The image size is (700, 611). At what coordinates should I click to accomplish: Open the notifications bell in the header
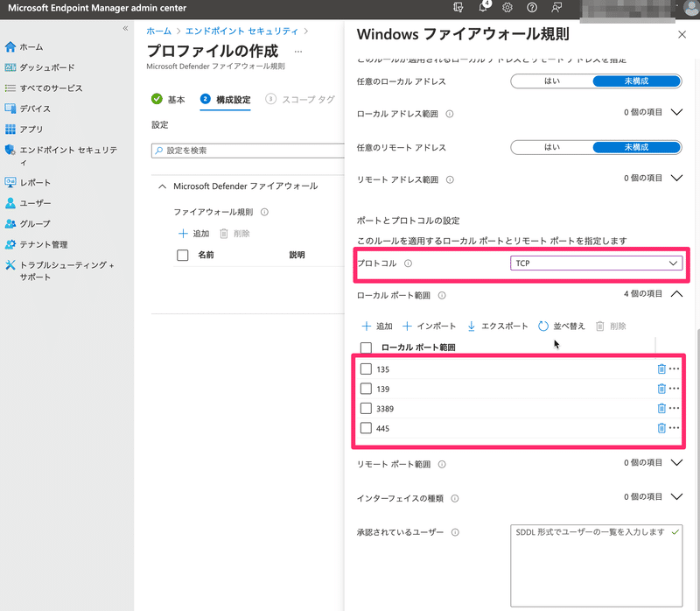tap(484, 7)
